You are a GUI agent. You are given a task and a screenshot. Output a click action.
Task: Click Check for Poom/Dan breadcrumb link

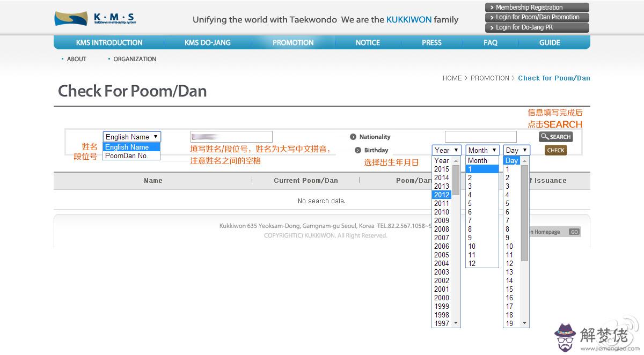tap(554, 78)
